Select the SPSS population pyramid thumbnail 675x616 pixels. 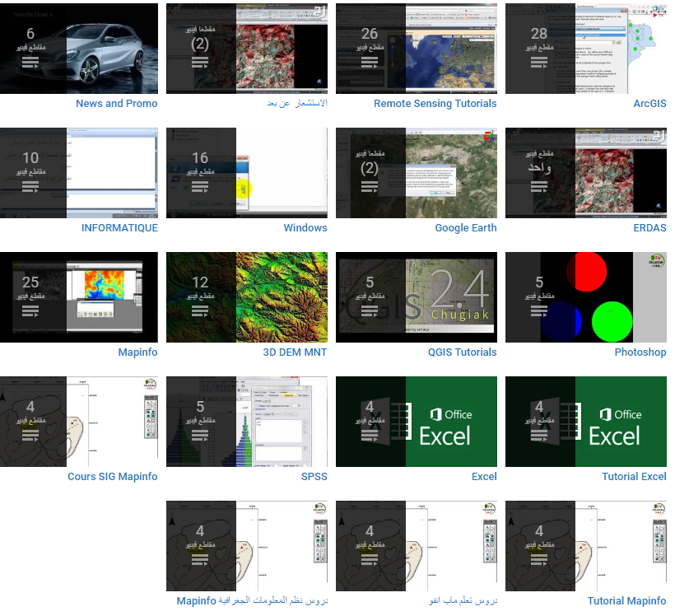pyautogui.click(x=247, y=422)
